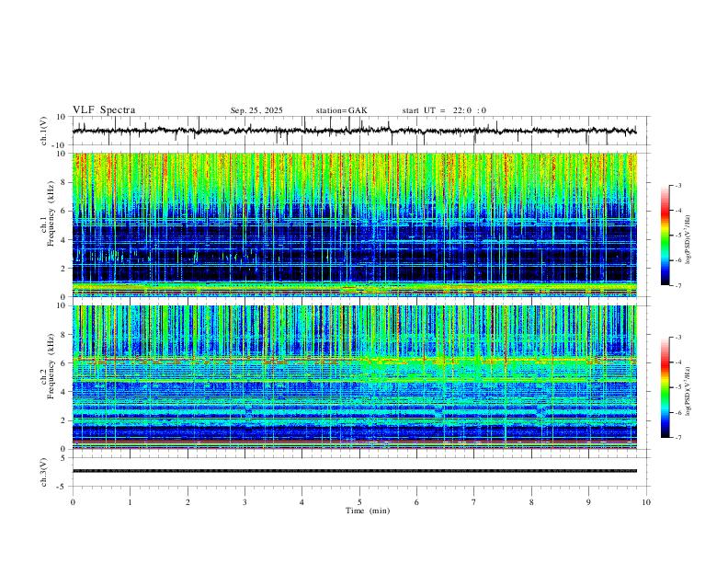Click the ch.2 spectrogram color scale bar

pyautogui.click(x=665, y=387)
